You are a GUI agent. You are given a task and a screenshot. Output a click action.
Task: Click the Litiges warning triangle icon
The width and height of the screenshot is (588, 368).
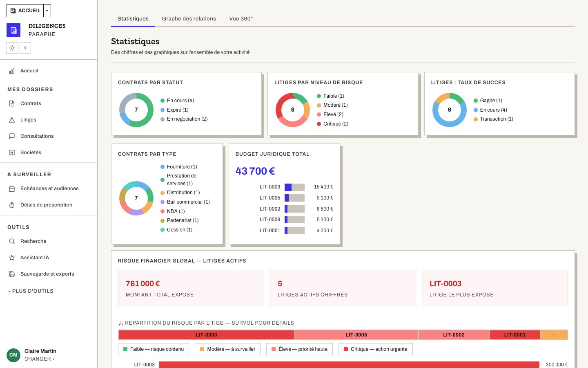pyautogui.click(x=12, y=120)
